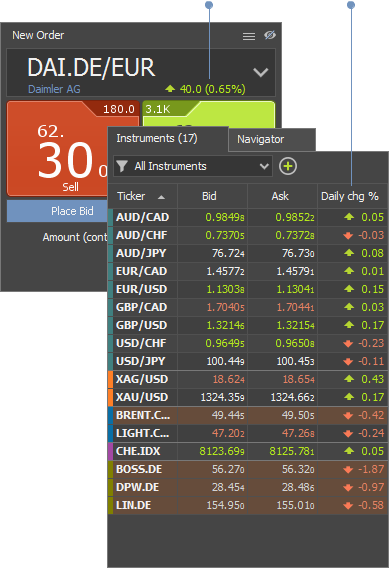Sort by Ticker column ascending arrow
This screenshot has height=568, width=389.
(x=162, y=197)
